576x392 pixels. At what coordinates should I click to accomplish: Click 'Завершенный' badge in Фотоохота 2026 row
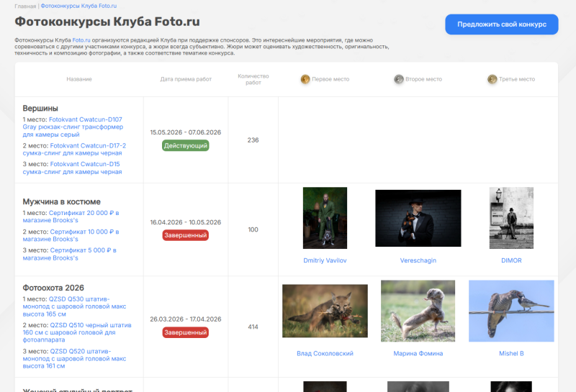click(x=186, y=332)
